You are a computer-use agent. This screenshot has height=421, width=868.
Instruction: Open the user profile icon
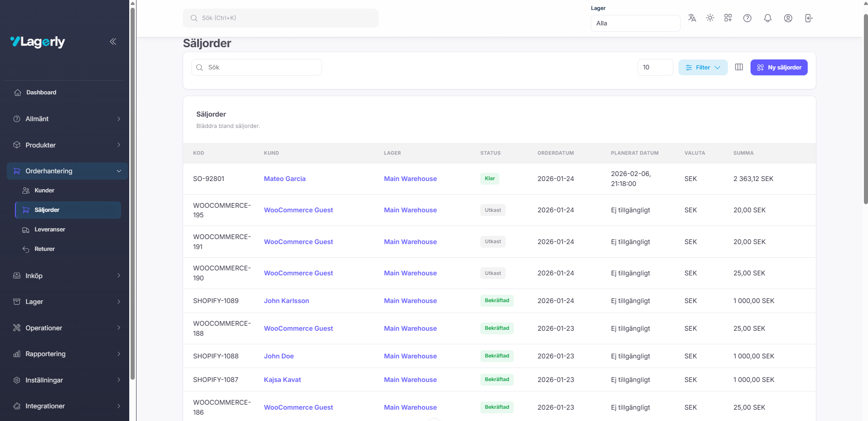(x=788, y=18)
